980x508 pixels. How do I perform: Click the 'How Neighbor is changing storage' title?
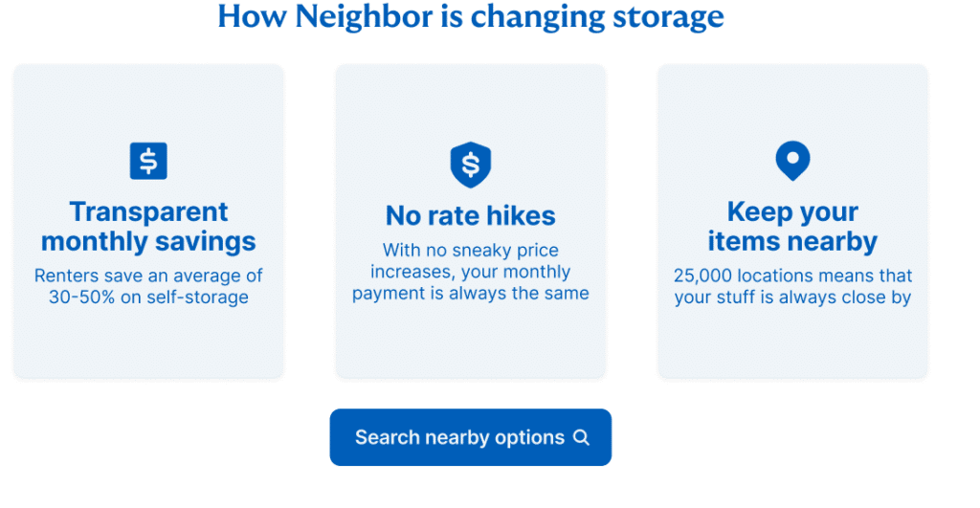(470, 16)
